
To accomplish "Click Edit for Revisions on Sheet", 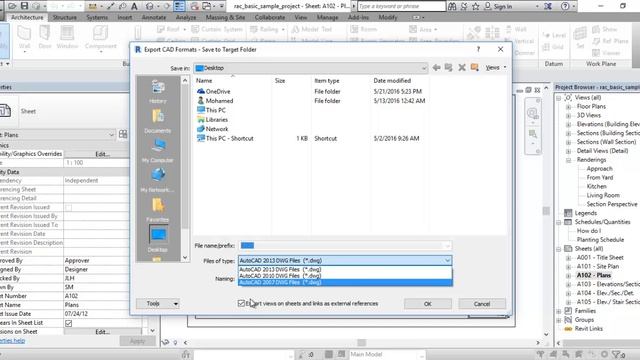I will pos(102,332).
